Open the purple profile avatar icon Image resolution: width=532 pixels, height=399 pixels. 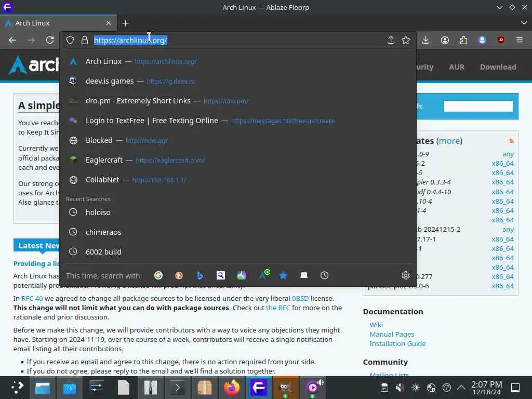[482, 40]
